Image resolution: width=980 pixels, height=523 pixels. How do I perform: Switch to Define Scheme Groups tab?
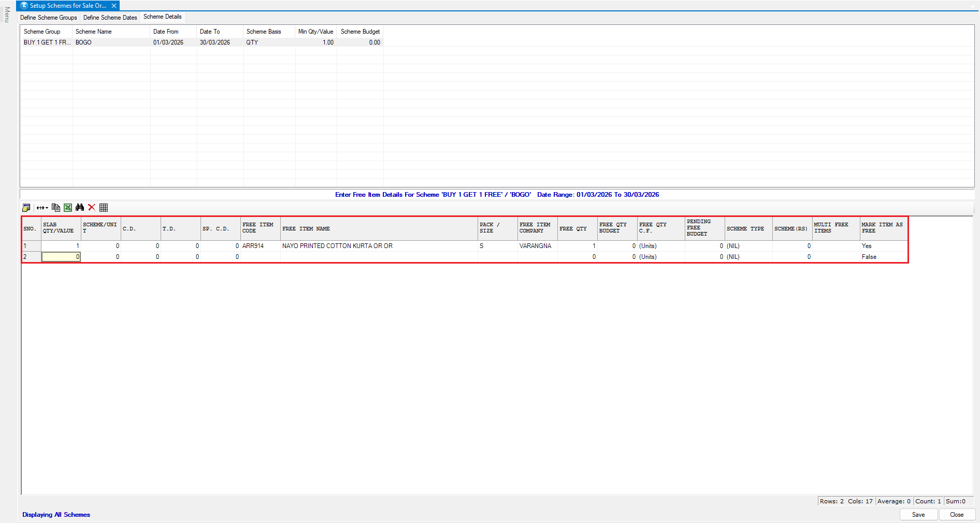pos(49,18)
